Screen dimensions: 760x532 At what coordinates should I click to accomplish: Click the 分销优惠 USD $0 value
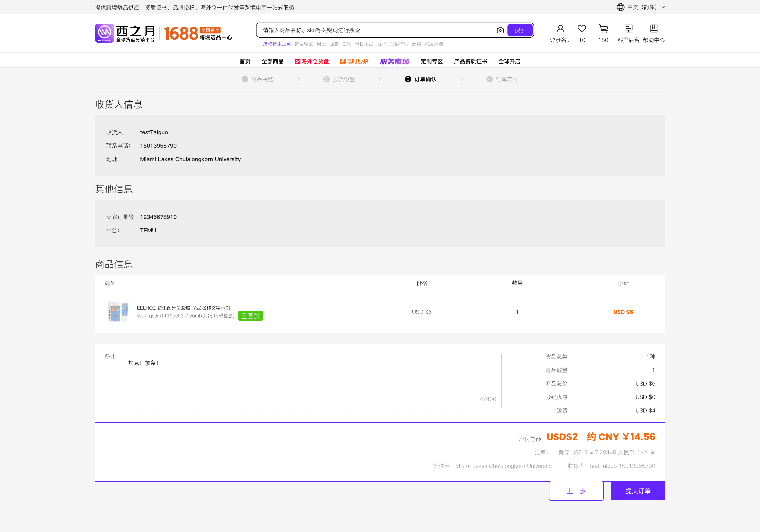tap(645, 397)
